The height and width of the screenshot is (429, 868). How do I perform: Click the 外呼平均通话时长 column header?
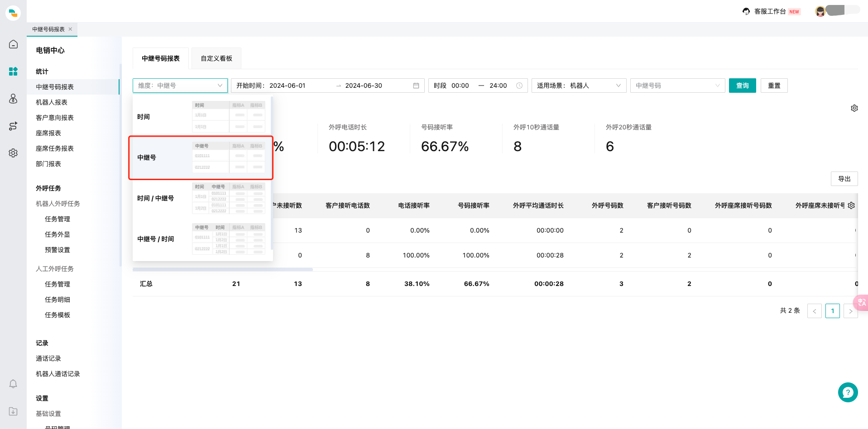(538, 205)
